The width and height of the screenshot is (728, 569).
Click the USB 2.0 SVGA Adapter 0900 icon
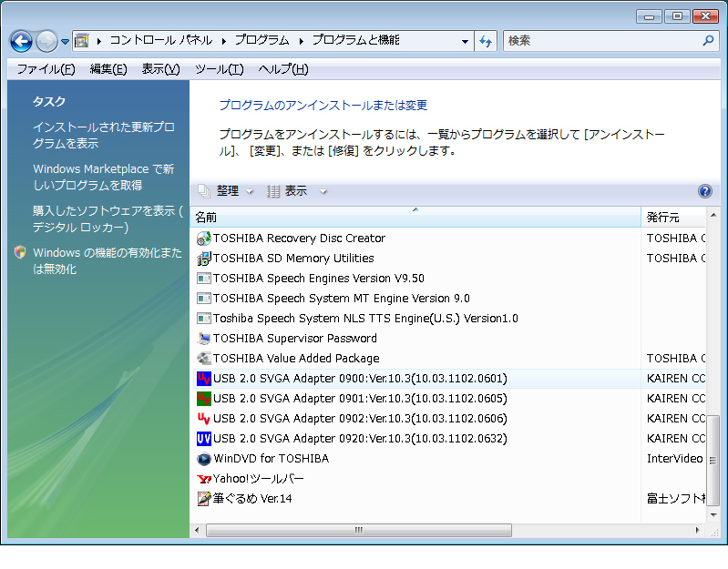point(203,379)
